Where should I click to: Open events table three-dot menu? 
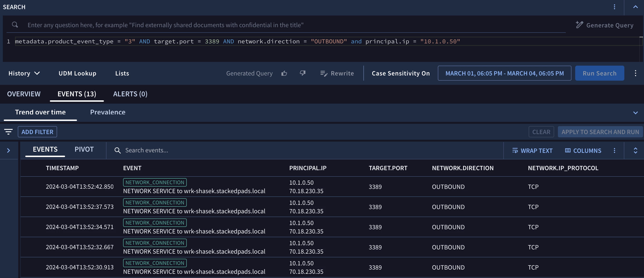tap(614, 150)
